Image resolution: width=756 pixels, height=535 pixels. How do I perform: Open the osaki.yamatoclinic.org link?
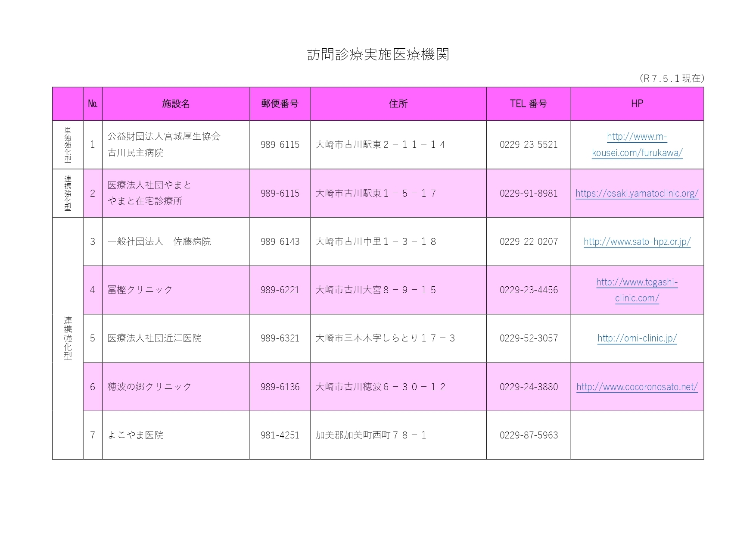(637, 193)
